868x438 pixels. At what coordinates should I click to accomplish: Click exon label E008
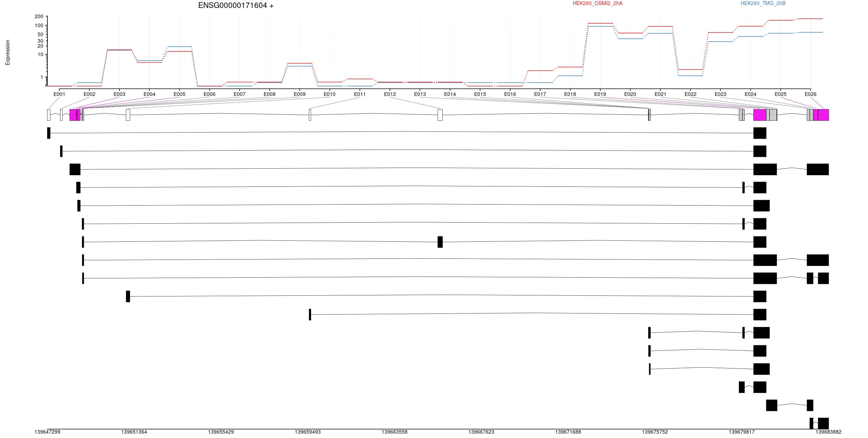[x=269, y=94]
